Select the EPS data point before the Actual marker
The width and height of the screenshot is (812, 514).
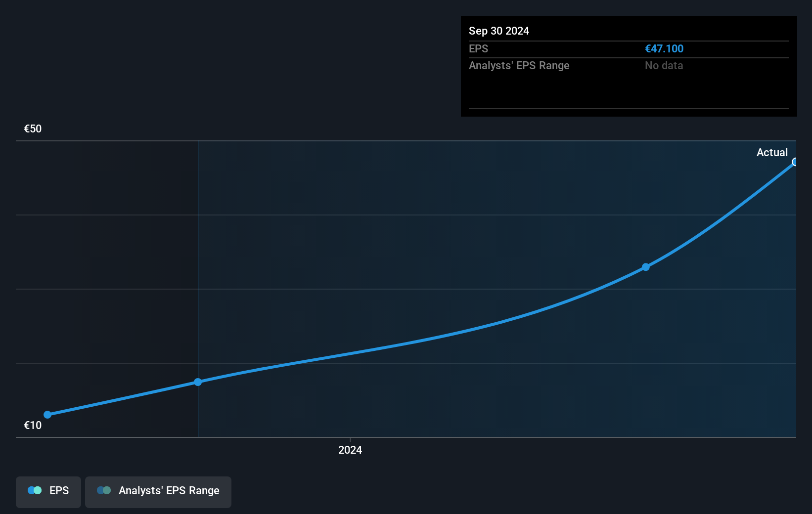tap(645, 267)
